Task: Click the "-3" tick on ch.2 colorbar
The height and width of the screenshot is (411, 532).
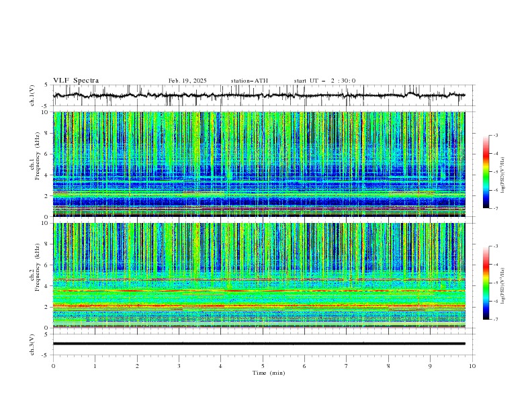Action: point(496,246)
